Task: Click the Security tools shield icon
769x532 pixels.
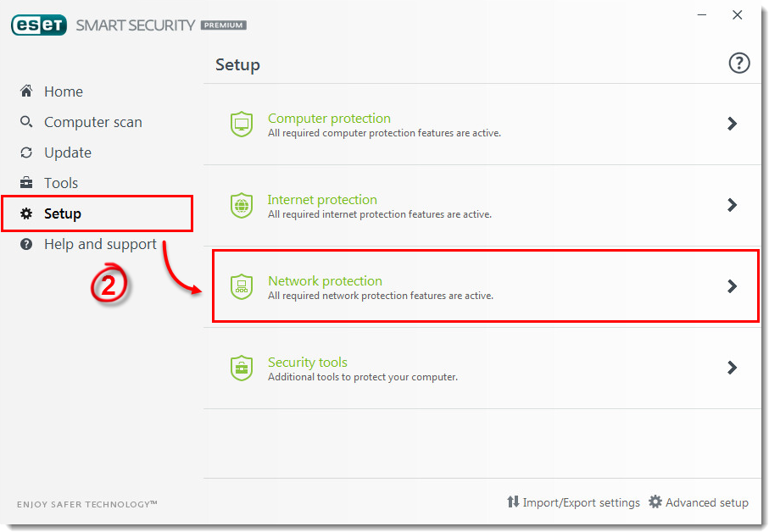Action: [242, 368]
